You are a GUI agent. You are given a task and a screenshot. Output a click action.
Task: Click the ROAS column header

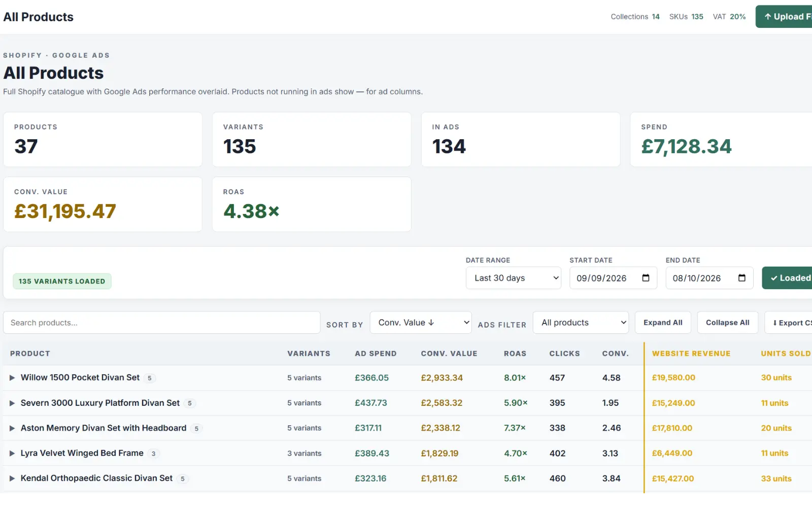pyautogui.click(x=515, y=354)
